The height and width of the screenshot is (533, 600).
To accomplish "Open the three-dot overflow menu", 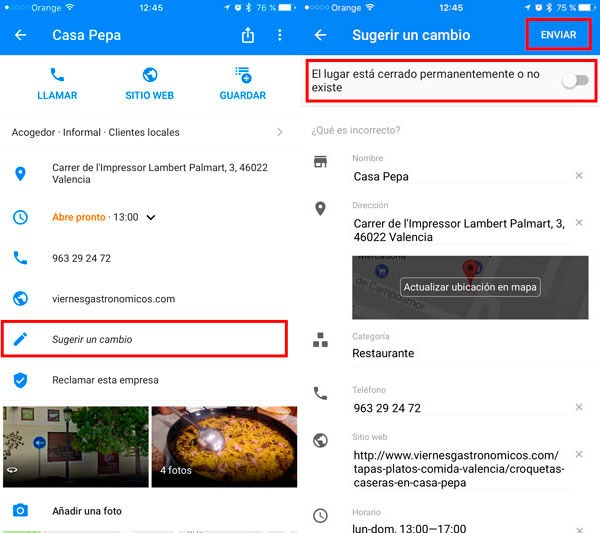I will click(280, 35).
